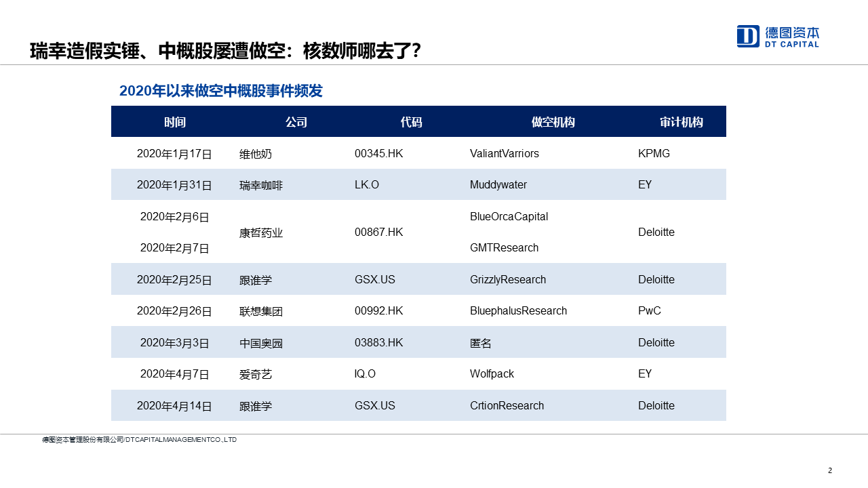Click the DT Capital logo icon
Screen dimensions: 868x488
point(748,36)
